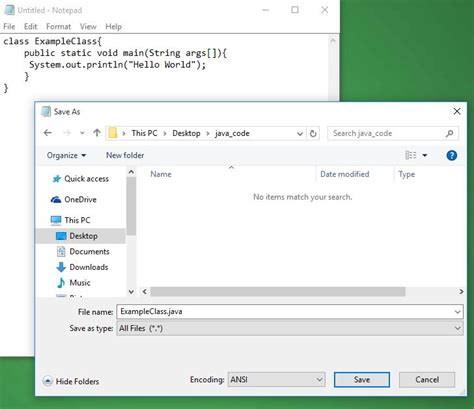Open Music in navigation pane
Screen dimensions: 474x409
pos(80,283)
